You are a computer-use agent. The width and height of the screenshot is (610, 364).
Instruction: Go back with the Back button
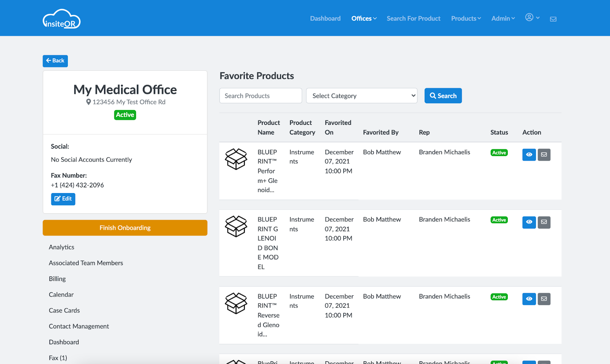pyautogui.click(x=55, y=61)
